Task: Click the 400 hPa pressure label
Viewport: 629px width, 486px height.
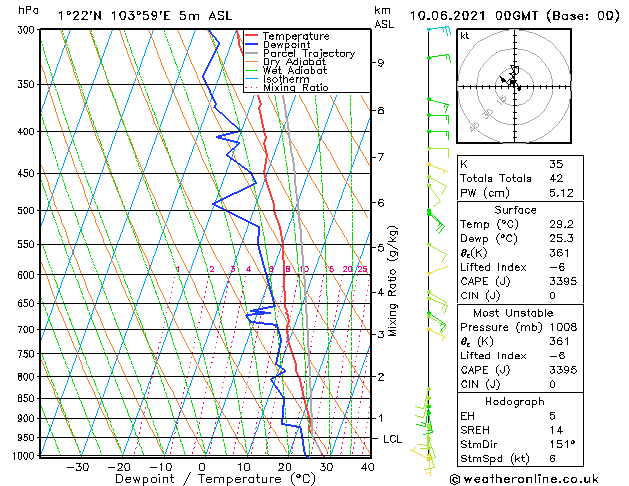Action: [x=28, y=132]
